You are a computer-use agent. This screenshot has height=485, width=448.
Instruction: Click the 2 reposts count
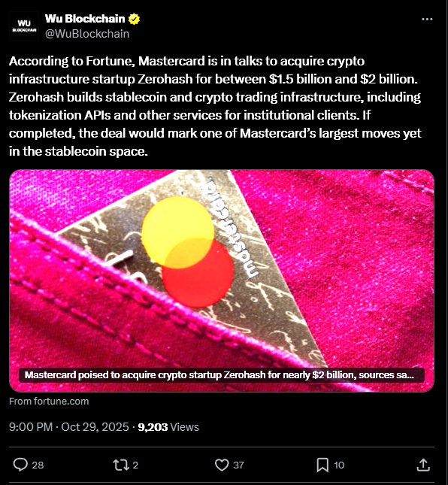pyautogui.click(x=135, y=465)
